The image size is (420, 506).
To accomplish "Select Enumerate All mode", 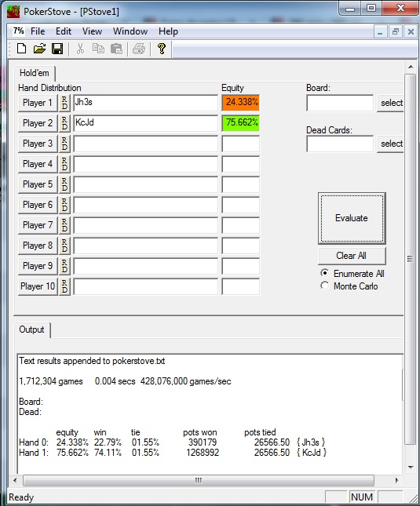I will 352,273.
